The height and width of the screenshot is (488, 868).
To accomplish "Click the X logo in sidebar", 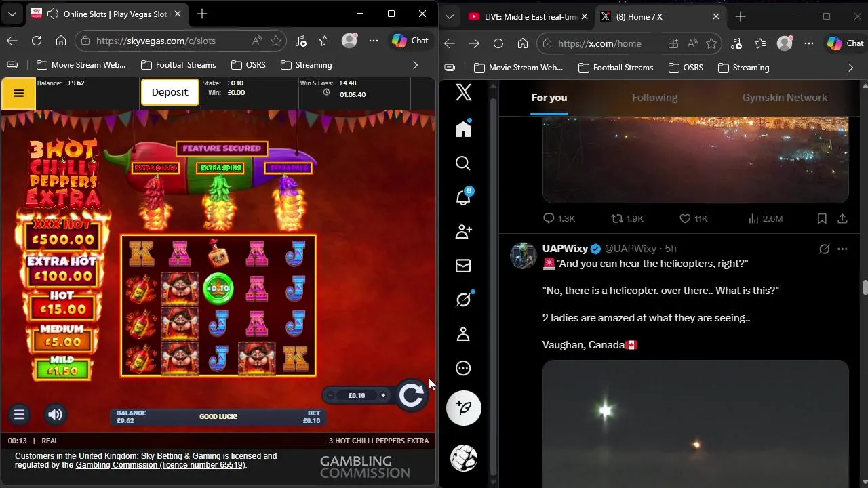I will click(464, 92).
